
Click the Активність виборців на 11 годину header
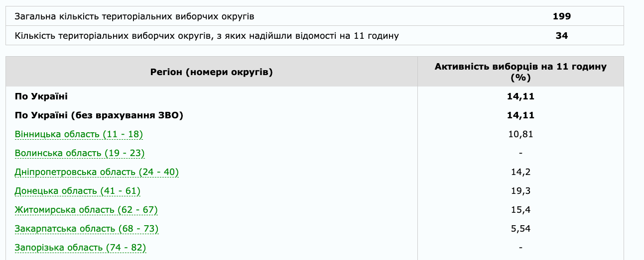(x=520, y=72)
